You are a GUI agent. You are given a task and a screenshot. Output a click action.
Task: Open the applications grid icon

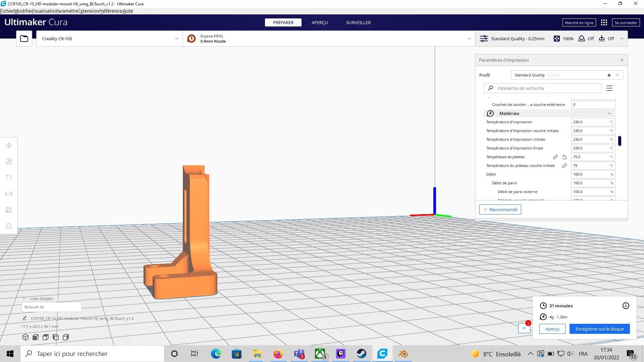[604, 22]
